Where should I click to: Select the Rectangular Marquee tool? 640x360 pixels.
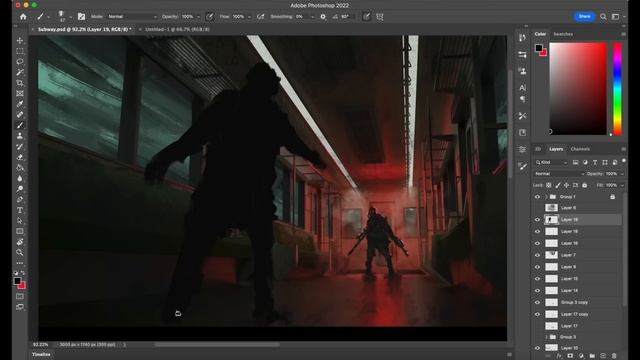pos(20,51)
